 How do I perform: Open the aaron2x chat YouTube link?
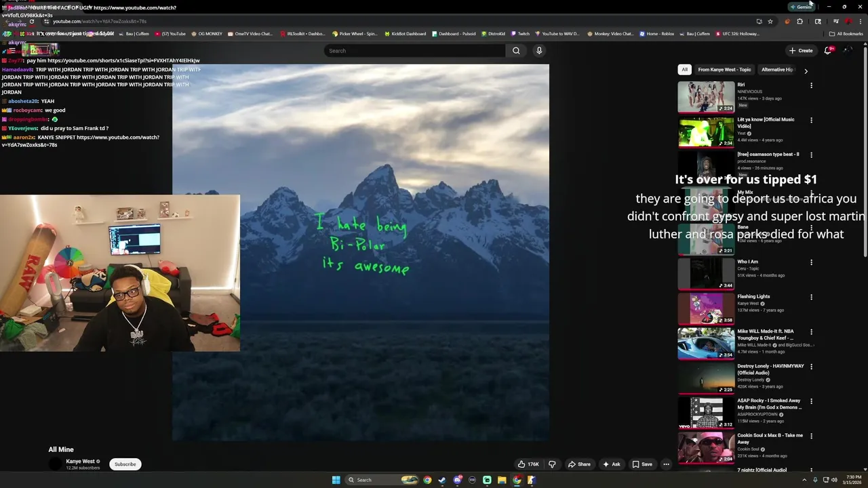coord(80,141)
